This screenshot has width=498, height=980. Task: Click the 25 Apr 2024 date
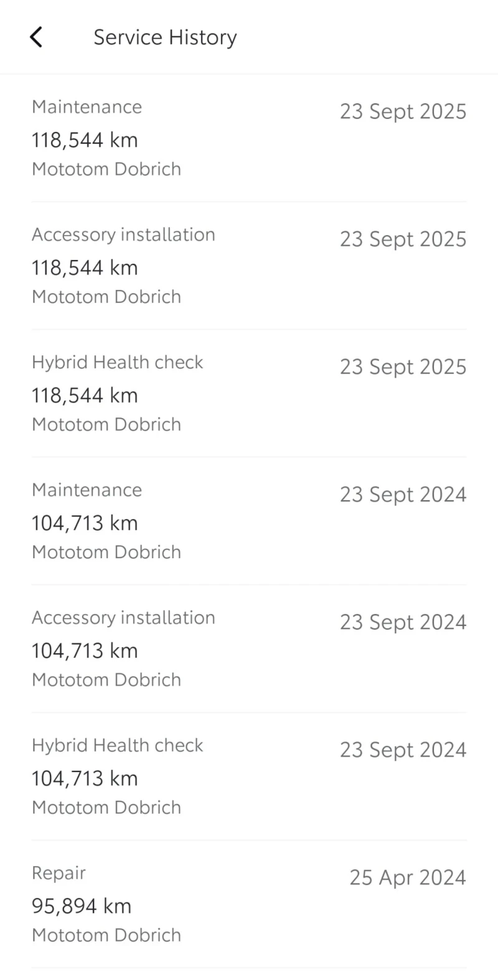click(x=407, y=877)
